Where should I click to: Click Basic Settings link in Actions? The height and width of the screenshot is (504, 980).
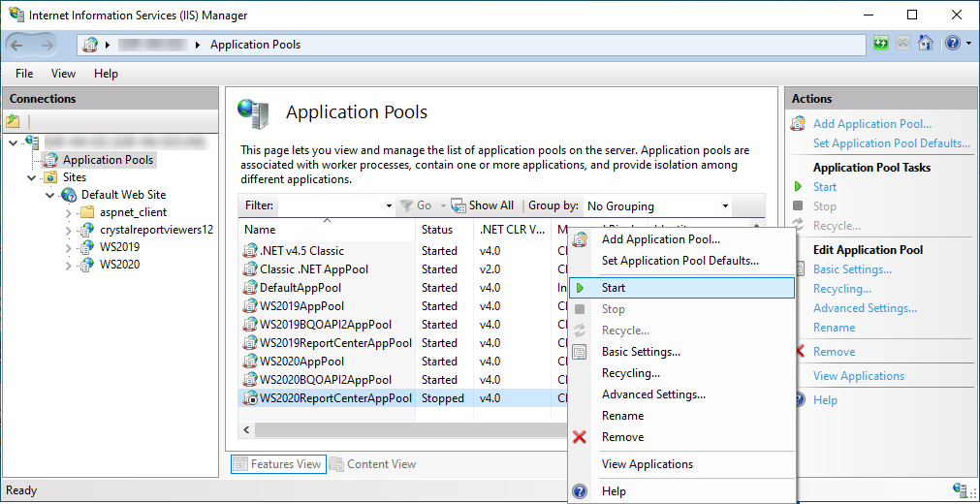coord(852,269)
